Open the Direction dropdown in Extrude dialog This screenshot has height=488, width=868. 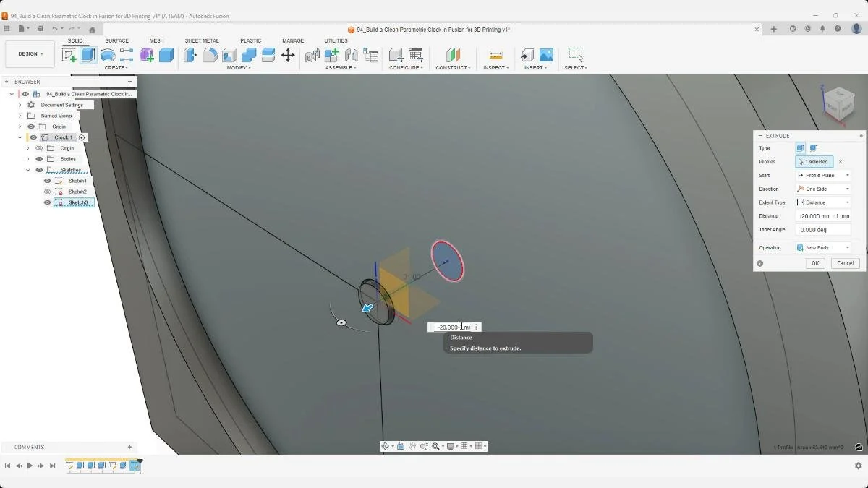[848, 189]
